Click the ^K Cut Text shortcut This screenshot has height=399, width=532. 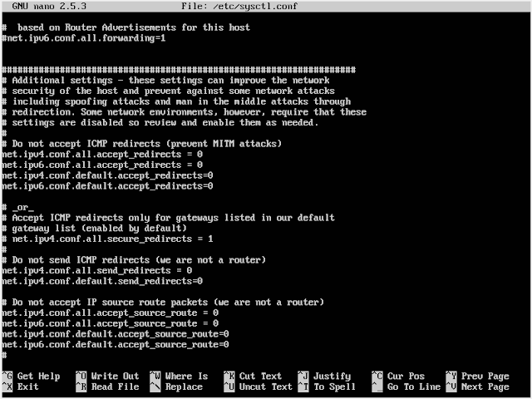253,377
